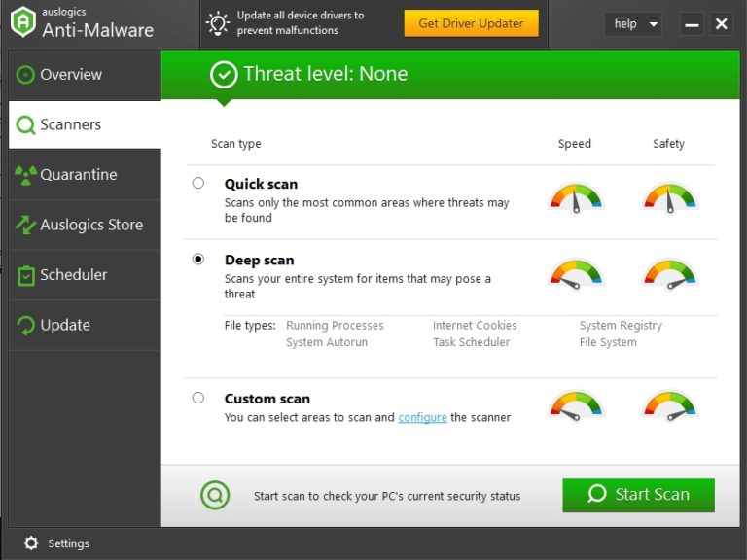Click the Scanners magnifier icon

point(25,125)
